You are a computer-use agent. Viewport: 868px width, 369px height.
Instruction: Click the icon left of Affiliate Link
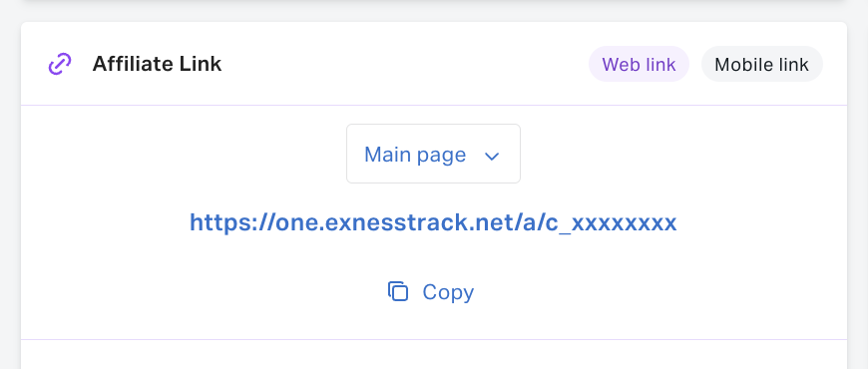[x=60, y=64]
